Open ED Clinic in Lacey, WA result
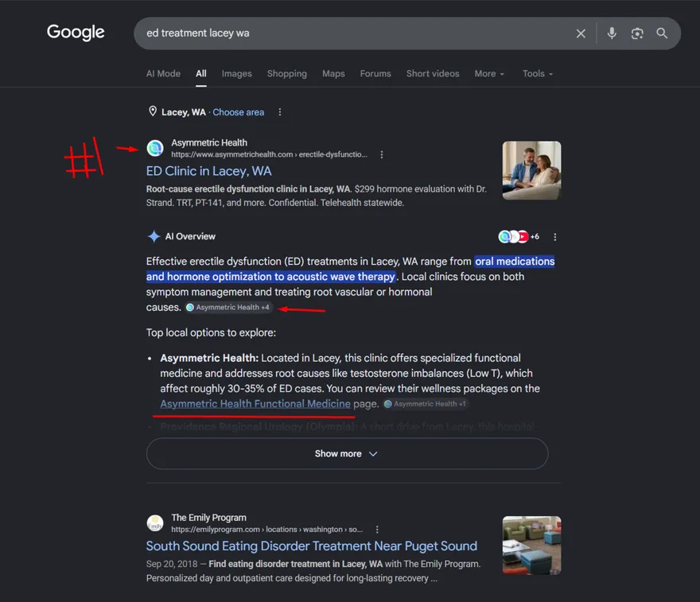Viewport: 700px width, 602px height. point(208,171)
